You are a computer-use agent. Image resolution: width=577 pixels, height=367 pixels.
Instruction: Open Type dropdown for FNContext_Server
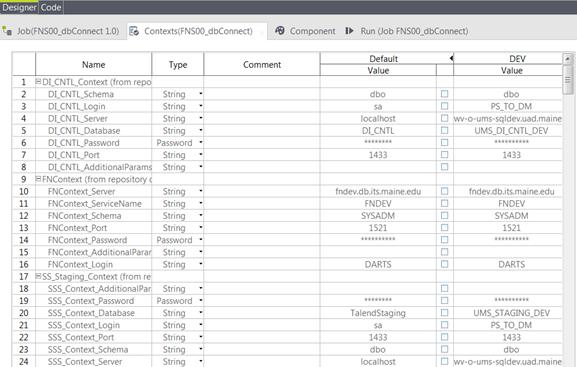pyautogui.click(x=201, y=191)
